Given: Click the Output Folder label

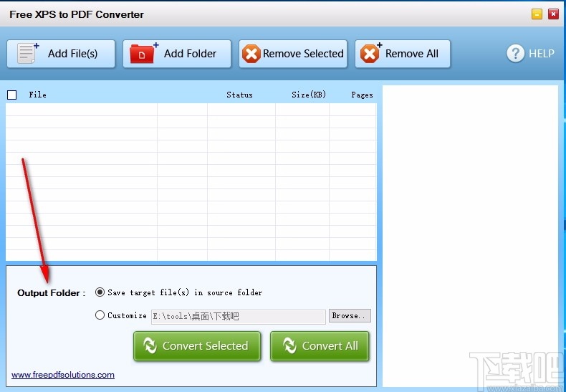Looking at the screenshot, I should point(52,292).
